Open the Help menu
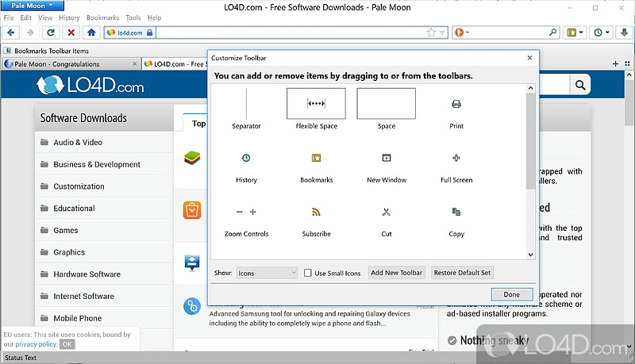The image size is (635, 364). pos(154,17)
